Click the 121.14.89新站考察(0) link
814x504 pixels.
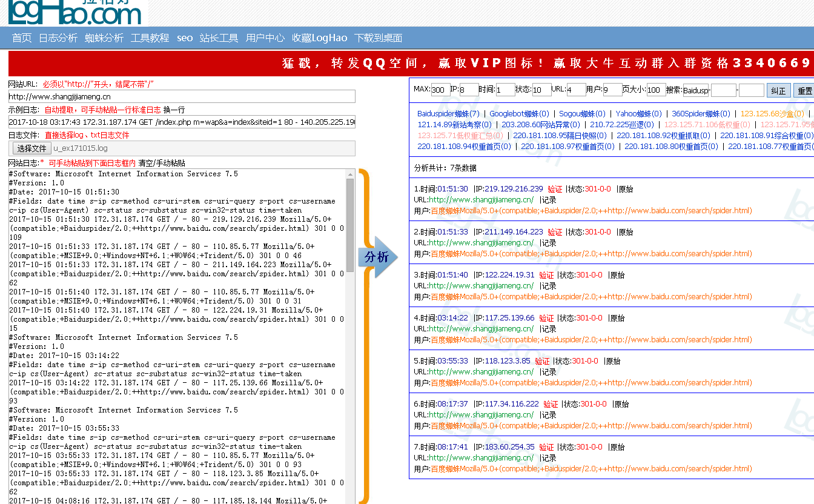pyautogui.click(x=454, y=124)
